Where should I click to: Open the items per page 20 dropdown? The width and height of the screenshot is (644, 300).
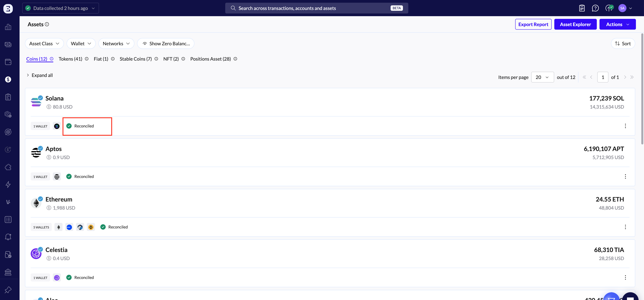click(x=542, y=77)
